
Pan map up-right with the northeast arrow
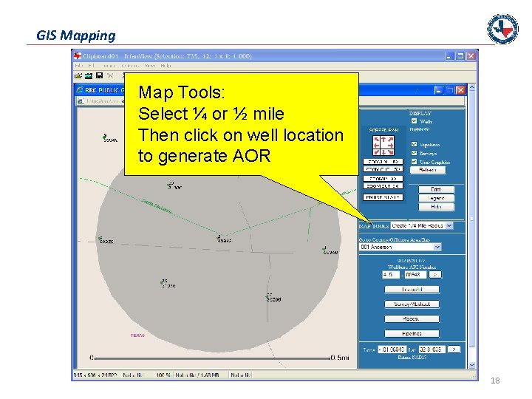click(x=391, y=139)
